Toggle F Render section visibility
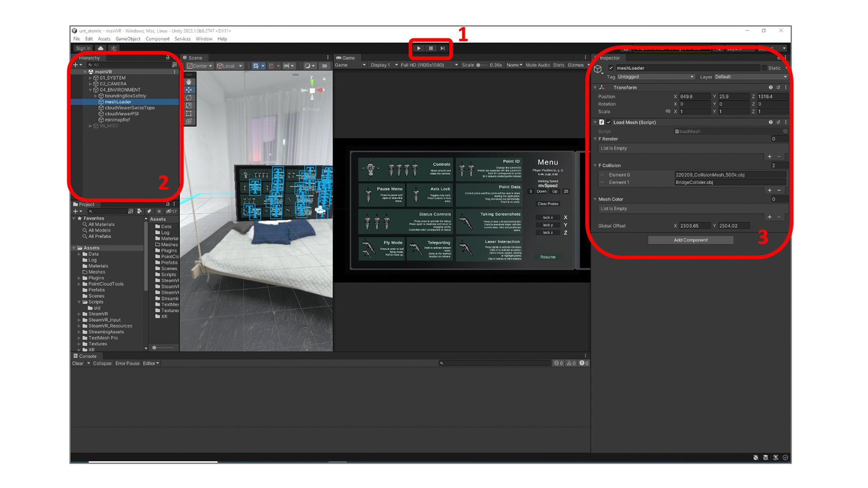 coord(597,139)
